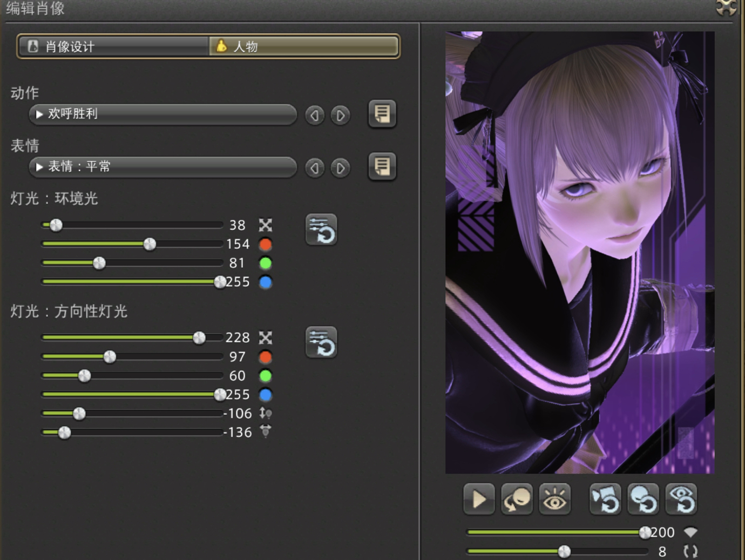Click the vertical light angle icon beside -106
This screenshot has height=560, width=745.
(x=265, y=413)
